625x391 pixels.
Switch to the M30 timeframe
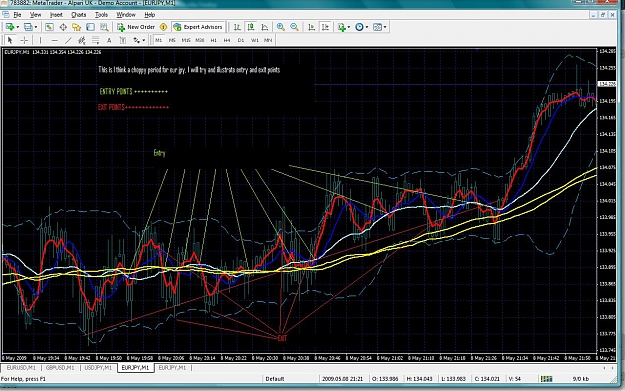200,40
